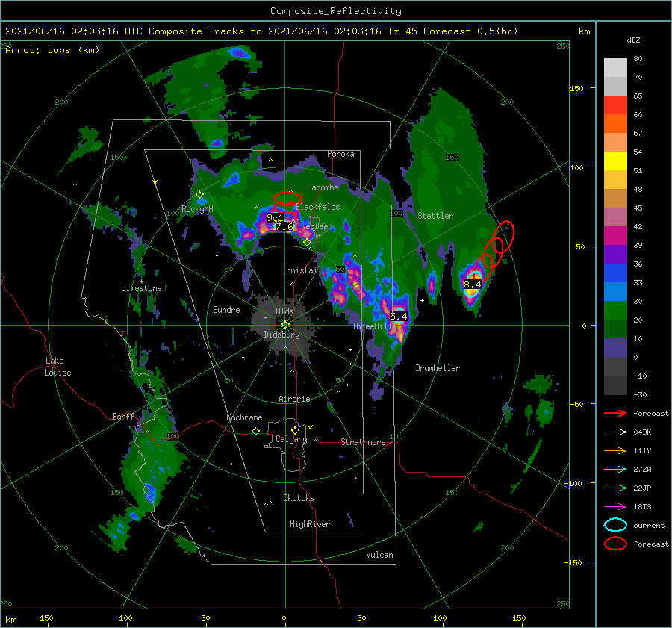Click the red forecast ellipse legend icon
This screenshot has height=628, width=672.
(x=615, y=544)
